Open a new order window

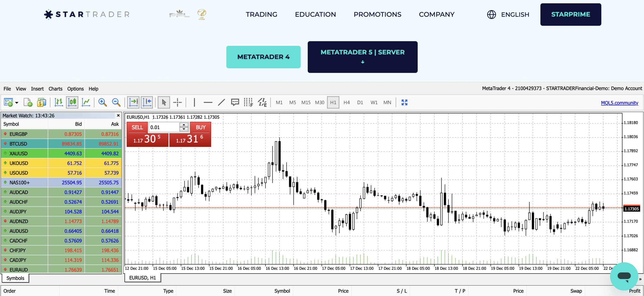pos(42,102)
